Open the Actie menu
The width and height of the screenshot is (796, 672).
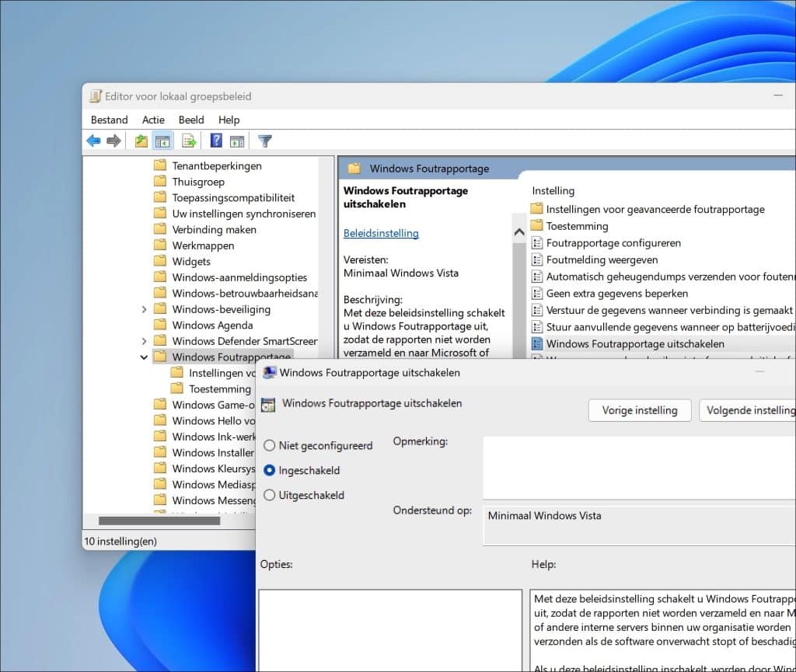(x=153, y=120)
